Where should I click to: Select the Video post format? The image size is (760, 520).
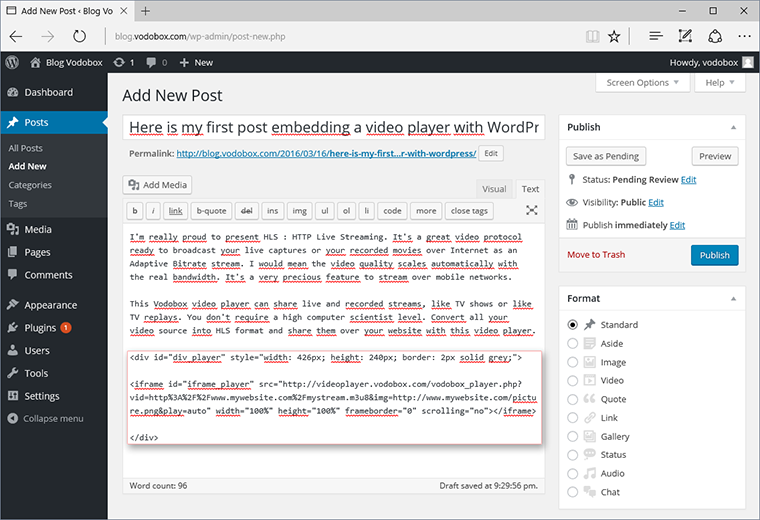573,381
